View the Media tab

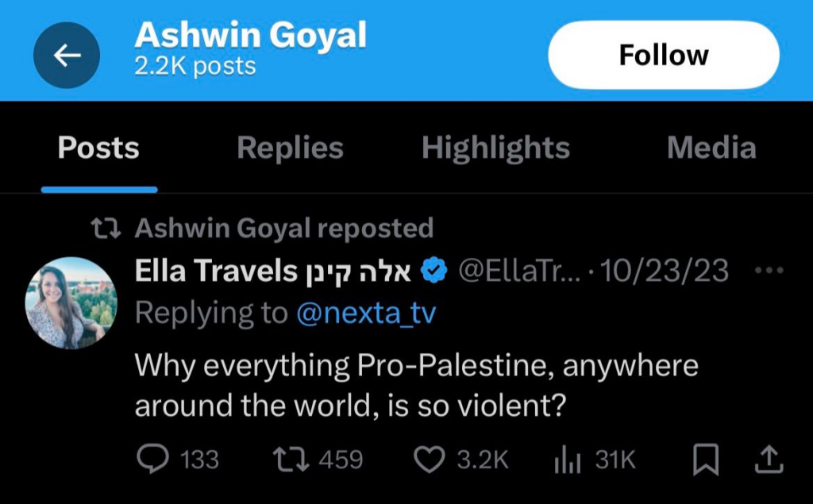[x=711, y=148]
